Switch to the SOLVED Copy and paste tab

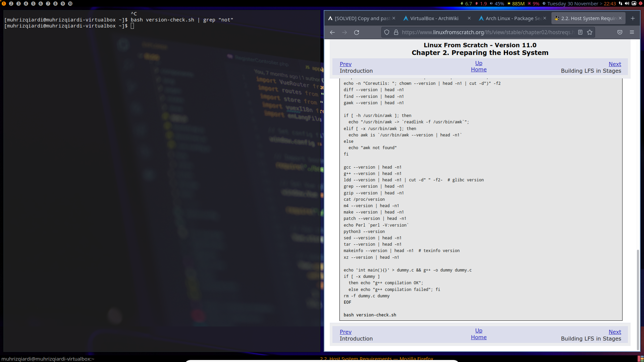(x=362, y=18)
